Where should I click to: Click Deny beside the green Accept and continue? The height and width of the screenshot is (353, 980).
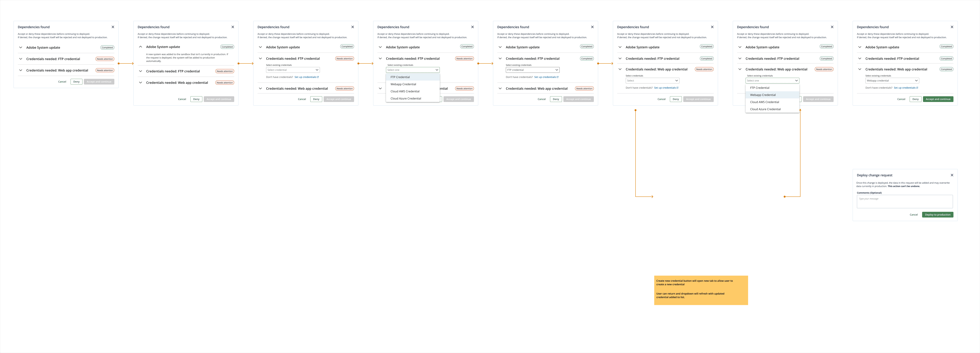point(915,99)
